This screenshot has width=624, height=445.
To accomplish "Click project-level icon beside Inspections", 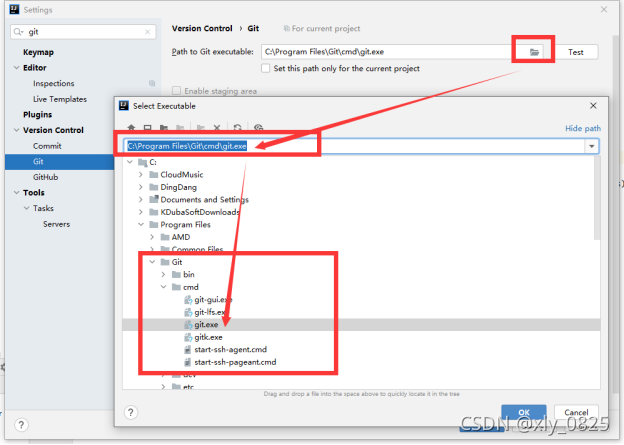I will pyautogui.click(x=152, y=83).
